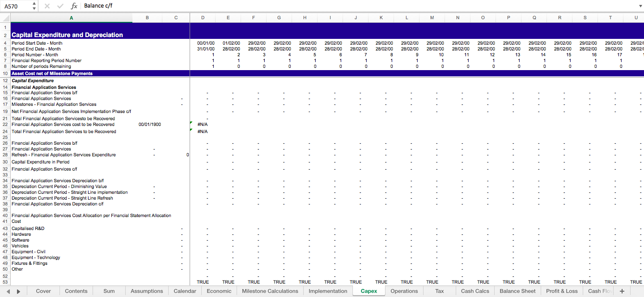This screenshot has width=644, height=297.
Task: Click the Period End Date - Month label
Action: coord(36,49)
